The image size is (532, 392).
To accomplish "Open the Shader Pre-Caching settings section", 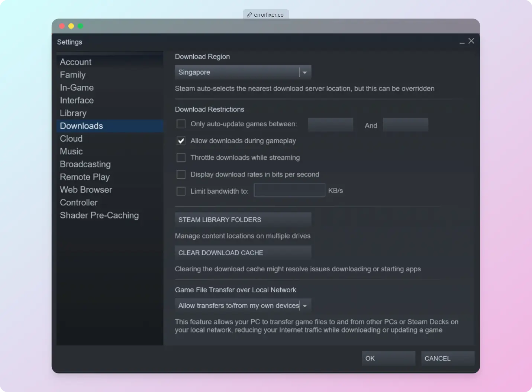I will tap(99, 215).
